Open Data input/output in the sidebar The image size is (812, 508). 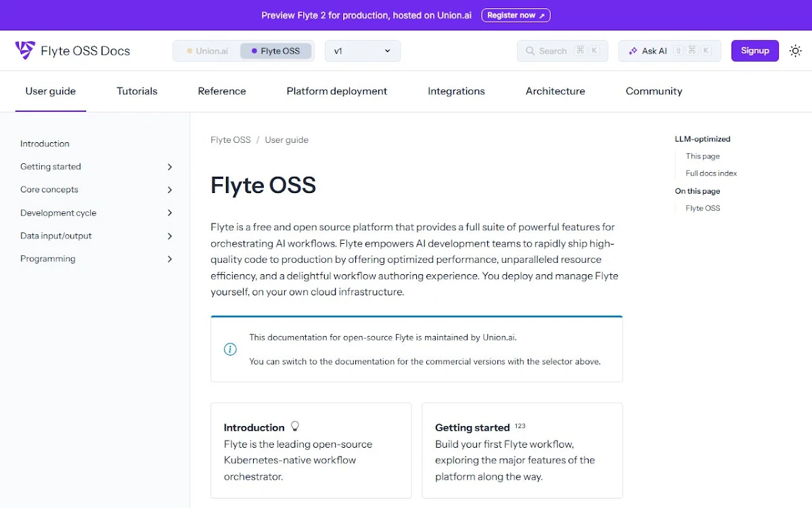56,236
